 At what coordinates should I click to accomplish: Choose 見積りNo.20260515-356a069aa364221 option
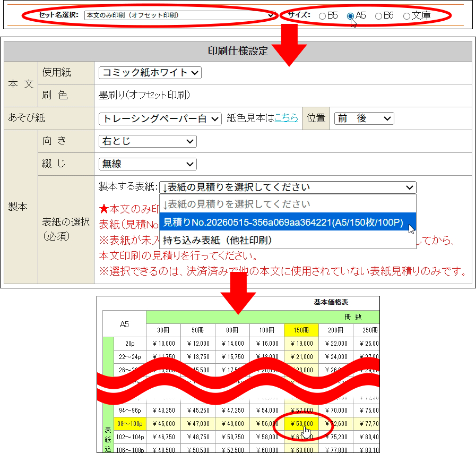[x=288, y=222]
